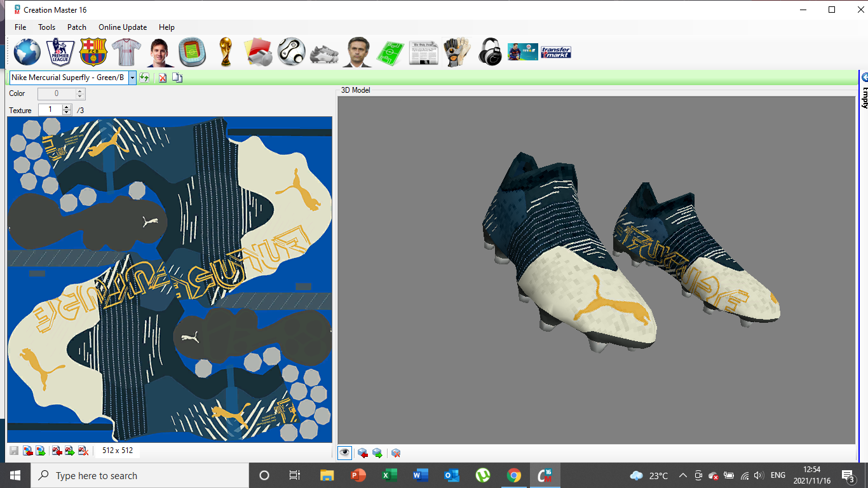
Task: Click the remove texture red X icon
Action: click(83, 451)
